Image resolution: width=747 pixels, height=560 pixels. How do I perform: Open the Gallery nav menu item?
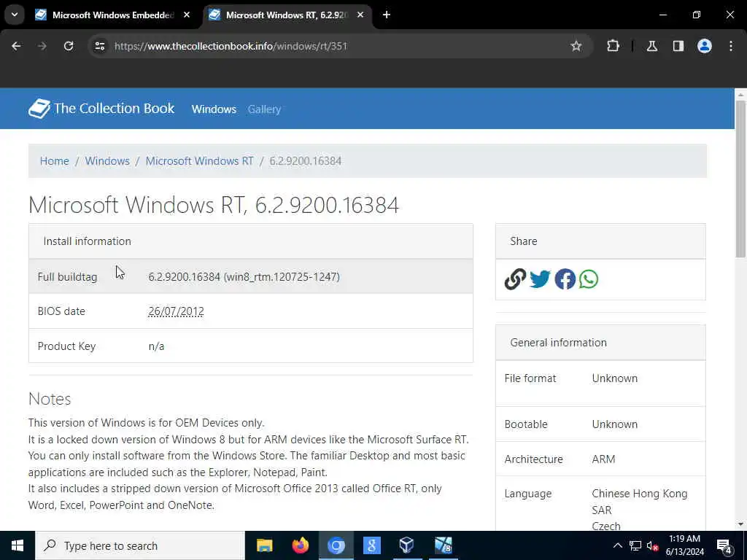tap(264, 109)
